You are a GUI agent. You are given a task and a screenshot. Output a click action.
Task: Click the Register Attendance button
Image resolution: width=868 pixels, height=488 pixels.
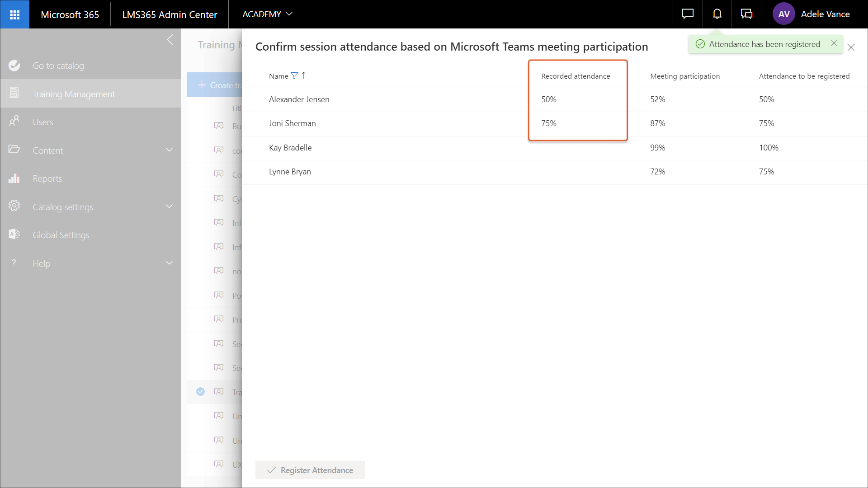click(310, 470)
